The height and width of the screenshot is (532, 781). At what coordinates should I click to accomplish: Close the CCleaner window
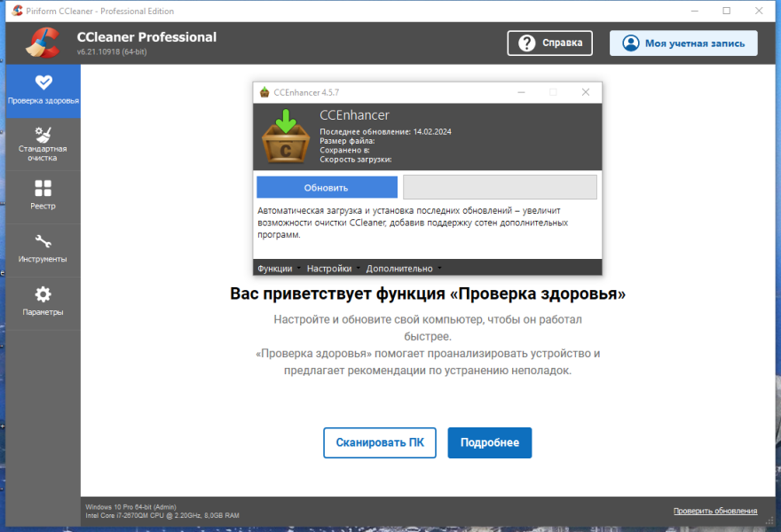759,11
